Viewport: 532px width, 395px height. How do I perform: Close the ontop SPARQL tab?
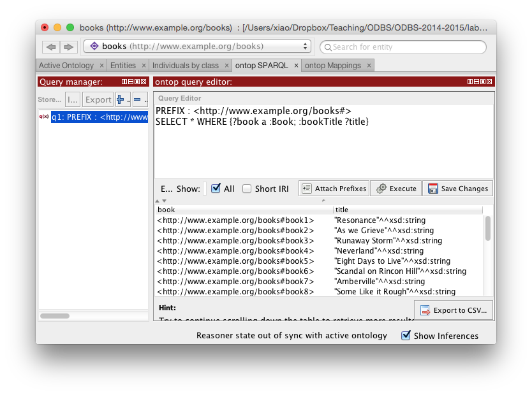[296, 66]
